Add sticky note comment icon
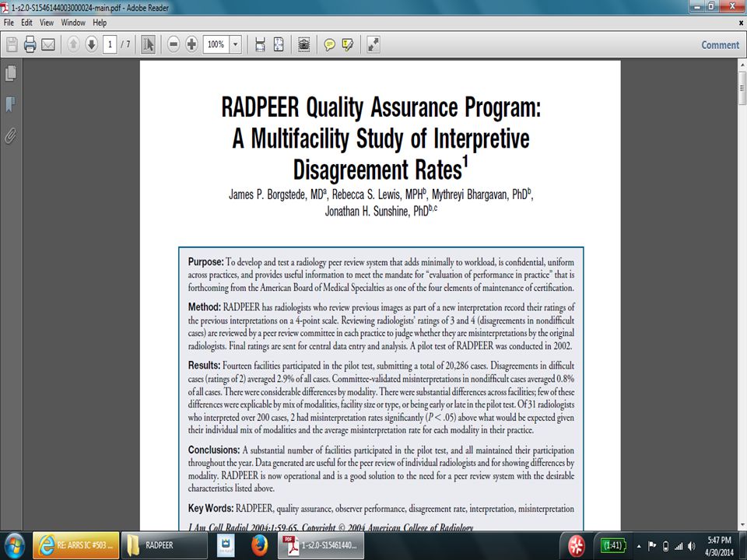747x560 pixels. tap(329, 45)
